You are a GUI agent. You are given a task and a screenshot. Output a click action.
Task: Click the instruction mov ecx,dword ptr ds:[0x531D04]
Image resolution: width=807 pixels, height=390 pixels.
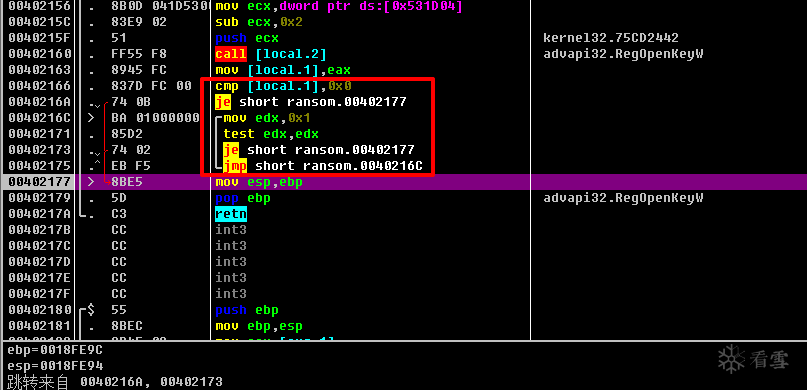(x=338, y=7)
